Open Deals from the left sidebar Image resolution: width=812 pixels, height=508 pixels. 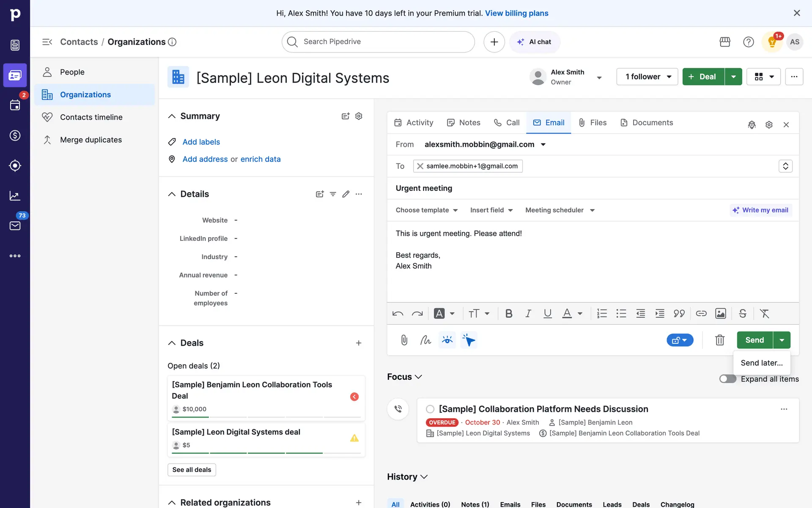15,135
